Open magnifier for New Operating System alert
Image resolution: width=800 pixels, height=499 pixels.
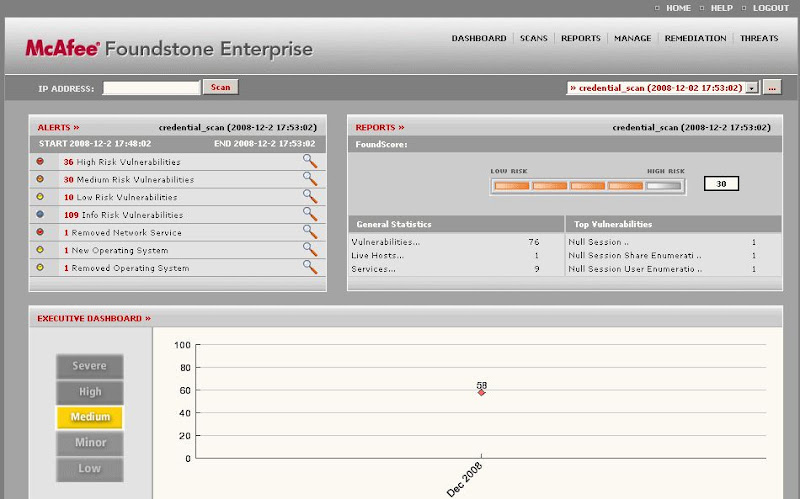tap(310, 250)
